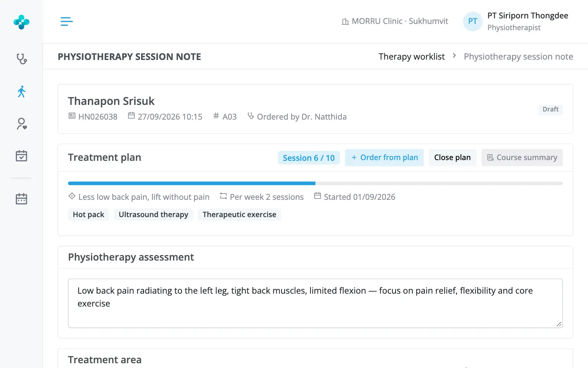
Task: Click the Order from plan button
Action: [x=384, y=158]
